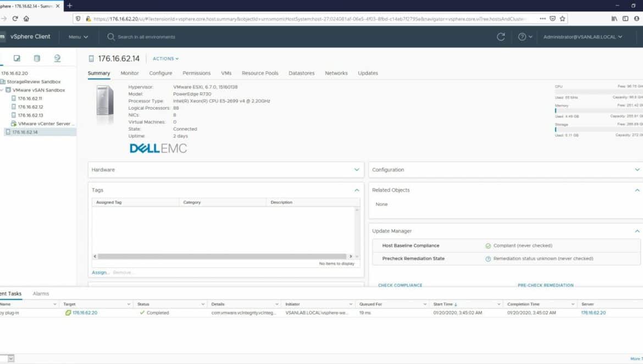Collapse the Related Objects panel
The image size is (643, 364).
coord(638,190)
